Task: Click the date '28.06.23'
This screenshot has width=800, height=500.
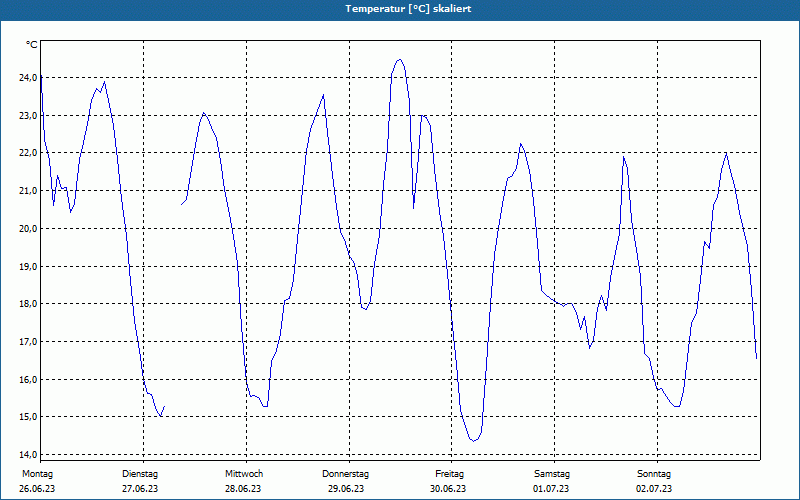Action: (243, 489)
